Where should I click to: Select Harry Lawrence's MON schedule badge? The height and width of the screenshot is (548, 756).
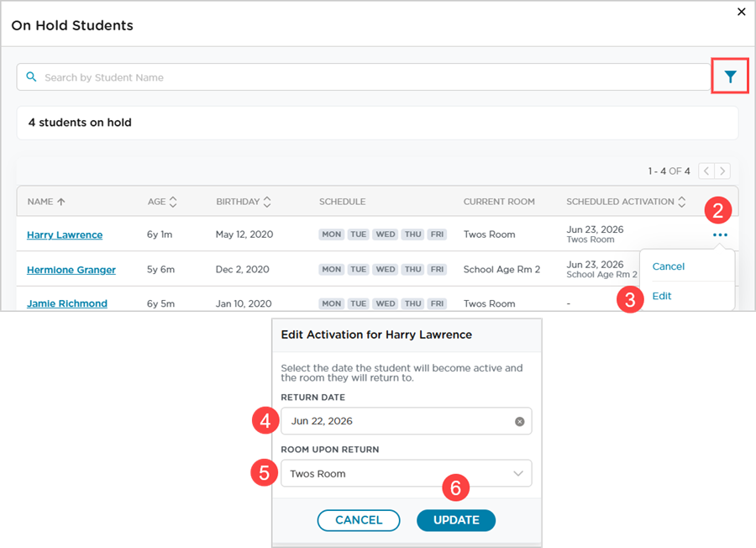(x=331, y=234)
